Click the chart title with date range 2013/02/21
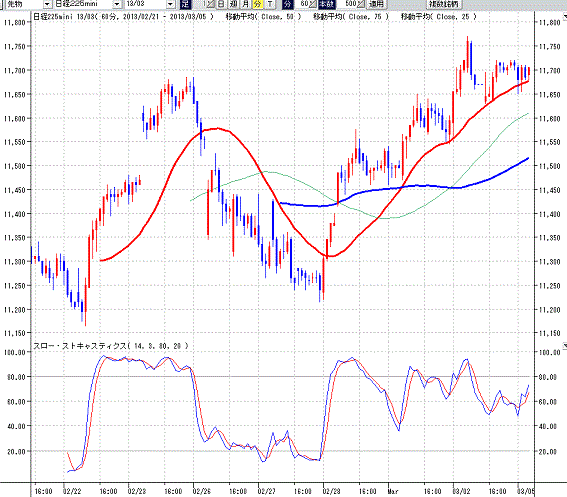This screenshot has width=567, height=497. point(123,17)
